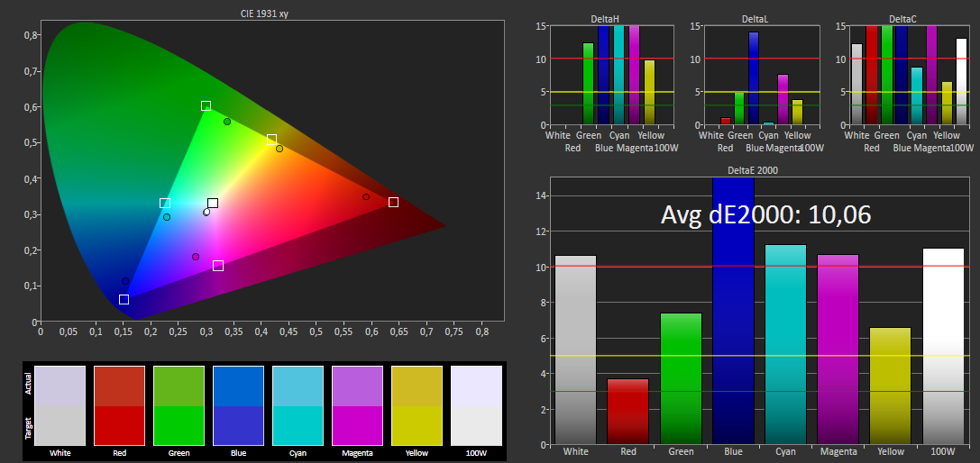Choose the Actual Magenta swatch

pyautogui.click(x=358, y=386)
